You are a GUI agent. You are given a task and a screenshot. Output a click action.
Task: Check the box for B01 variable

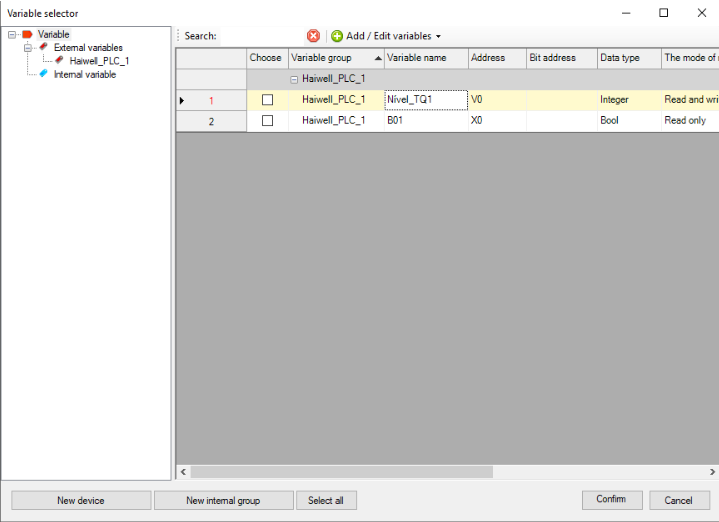point(267,121)
